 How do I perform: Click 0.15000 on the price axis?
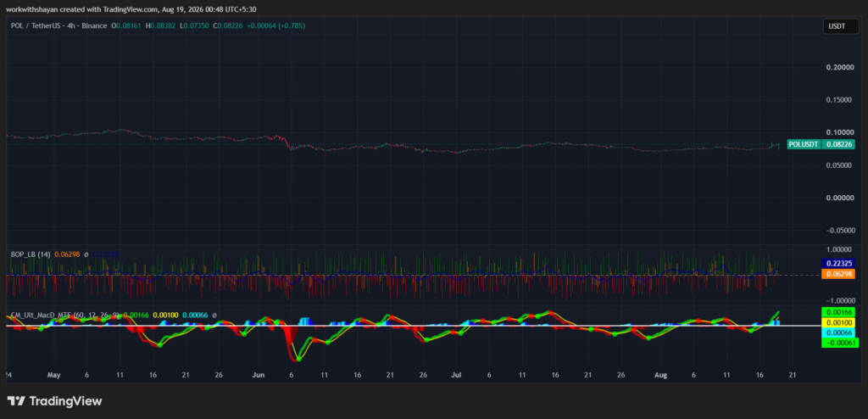(x=839, y=100)
